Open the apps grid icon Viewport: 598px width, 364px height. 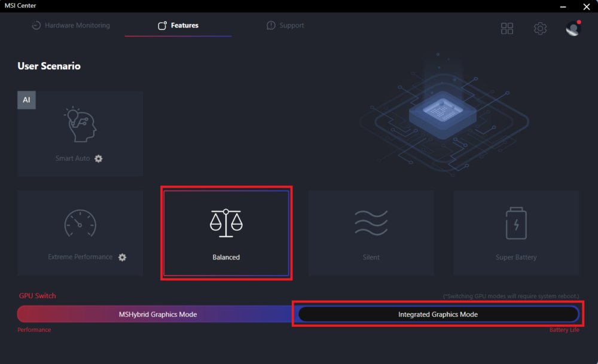[x=507, y=28]
